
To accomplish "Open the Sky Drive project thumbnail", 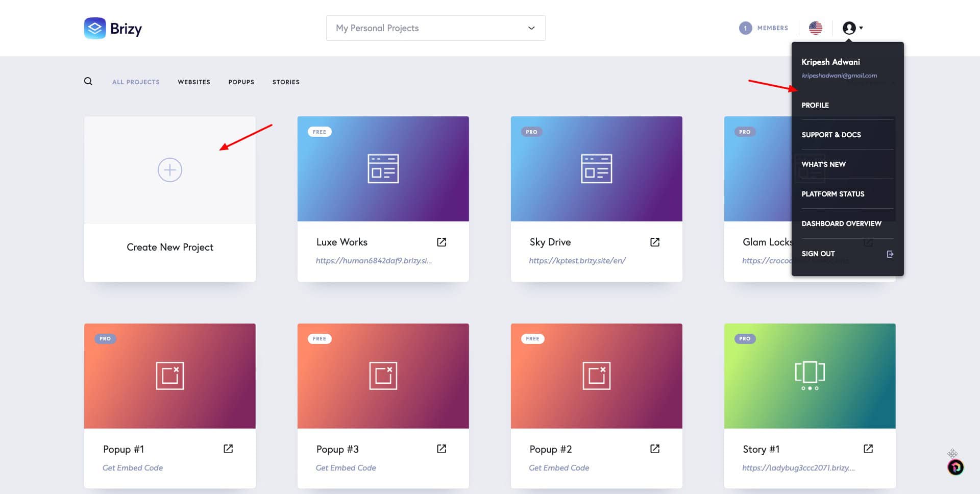I will [596, 169].
